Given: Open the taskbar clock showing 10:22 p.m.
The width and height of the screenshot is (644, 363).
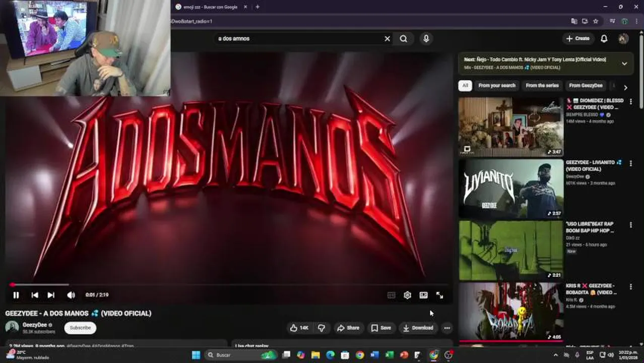Looking at the screenshot, I should click(627, 355).
